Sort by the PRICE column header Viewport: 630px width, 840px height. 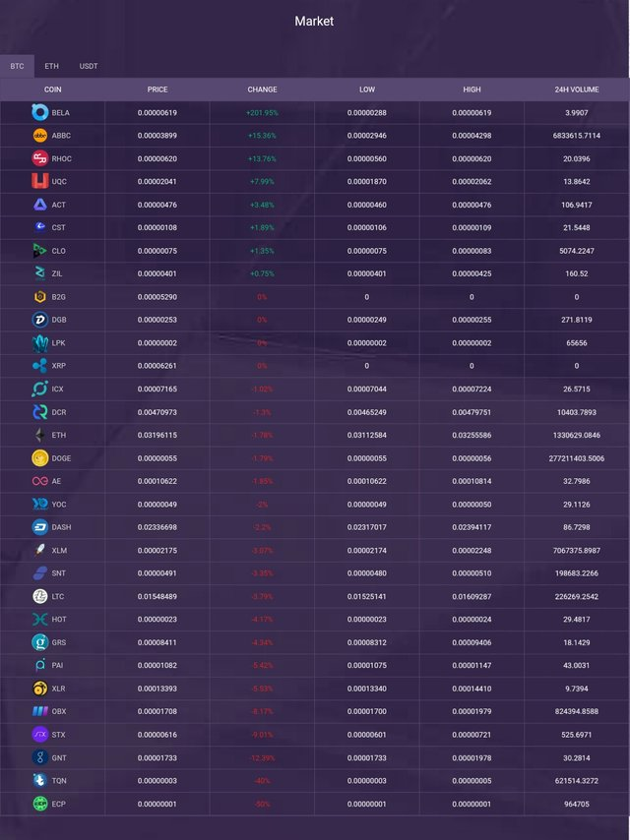(157, 90)
